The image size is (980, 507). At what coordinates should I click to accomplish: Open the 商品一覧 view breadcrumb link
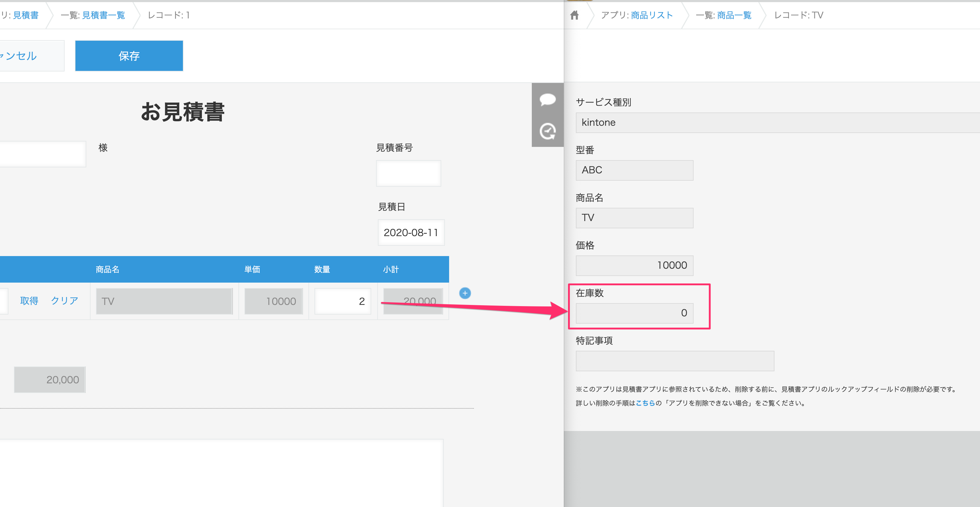(734, 15)
